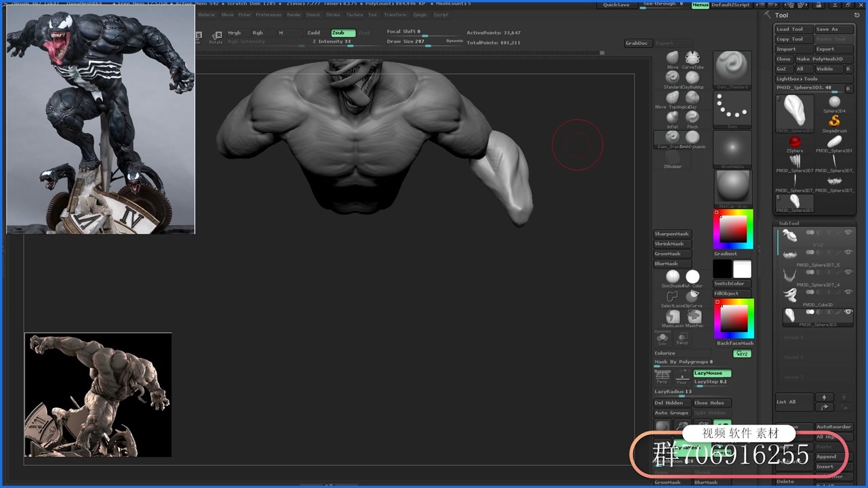Click the SharpenMask button

click(672, 234)
